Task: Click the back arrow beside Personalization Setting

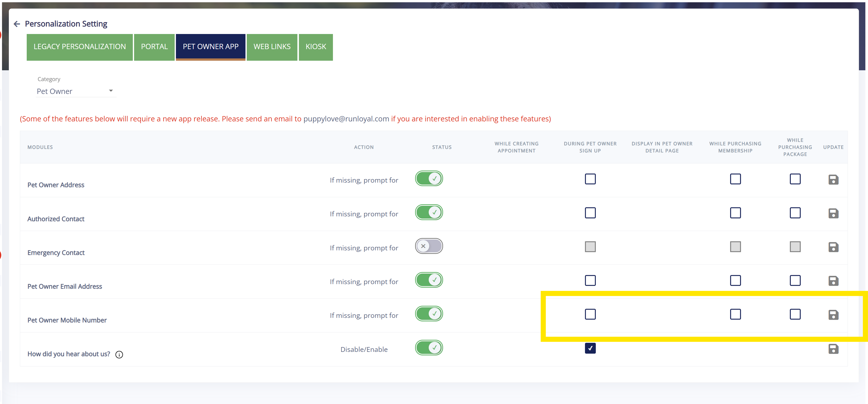Action: [17, 24]
